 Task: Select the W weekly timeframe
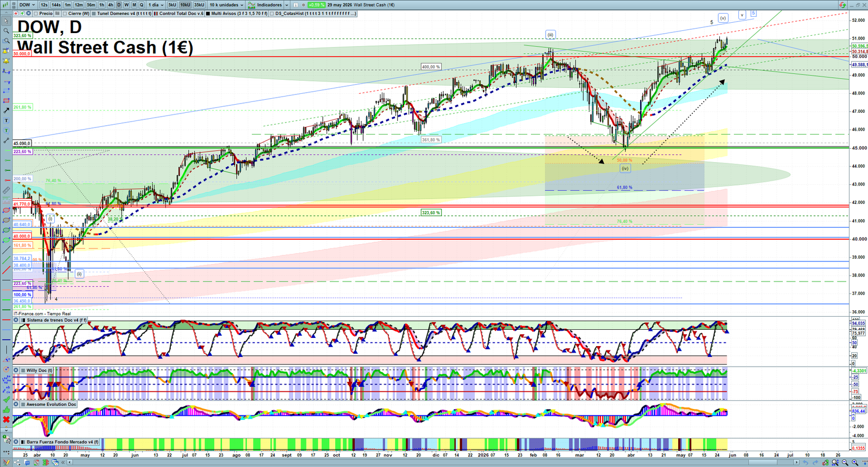tap(126, 5)
